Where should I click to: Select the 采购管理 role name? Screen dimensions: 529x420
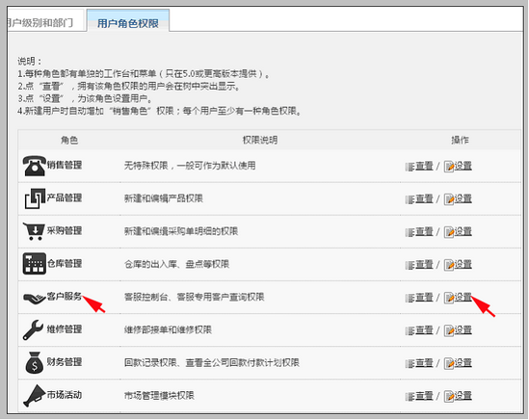coord(65,231)
